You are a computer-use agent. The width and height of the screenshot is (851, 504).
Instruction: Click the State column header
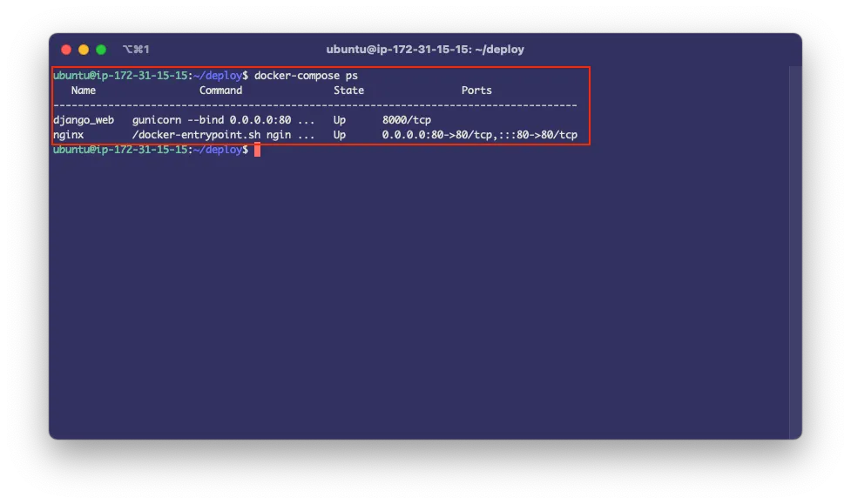(348, 90)
